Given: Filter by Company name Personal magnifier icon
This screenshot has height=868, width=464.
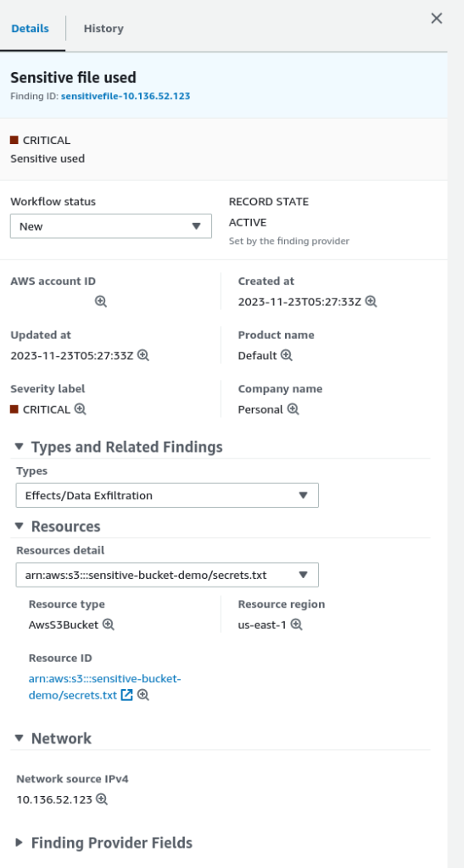Looking at the screenshot, I should pyautogui.click(x=293, y=409).
